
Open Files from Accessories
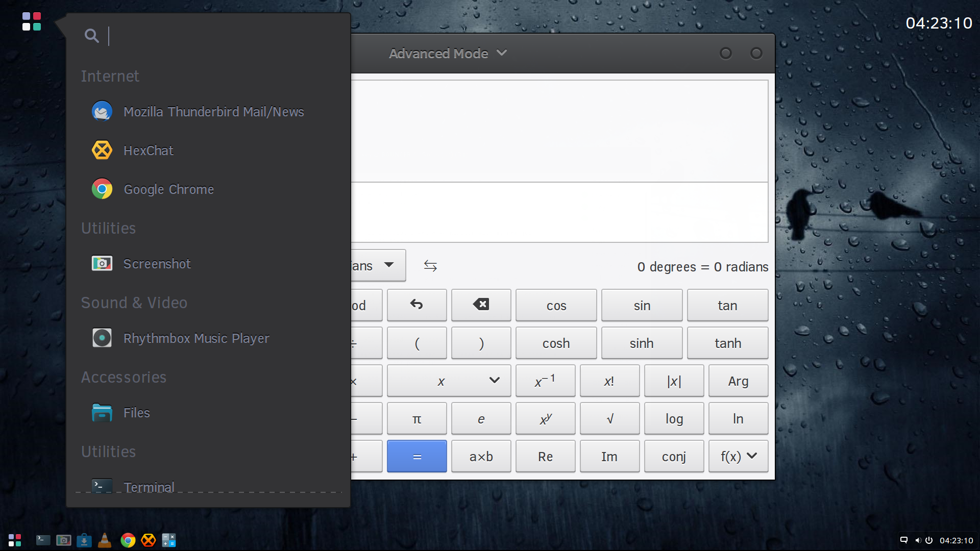(x=208, y=413)
